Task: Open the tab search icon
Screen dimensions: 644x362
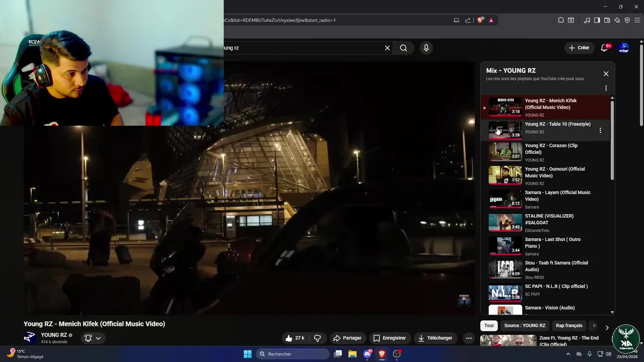Action: [x=571, y=20]
